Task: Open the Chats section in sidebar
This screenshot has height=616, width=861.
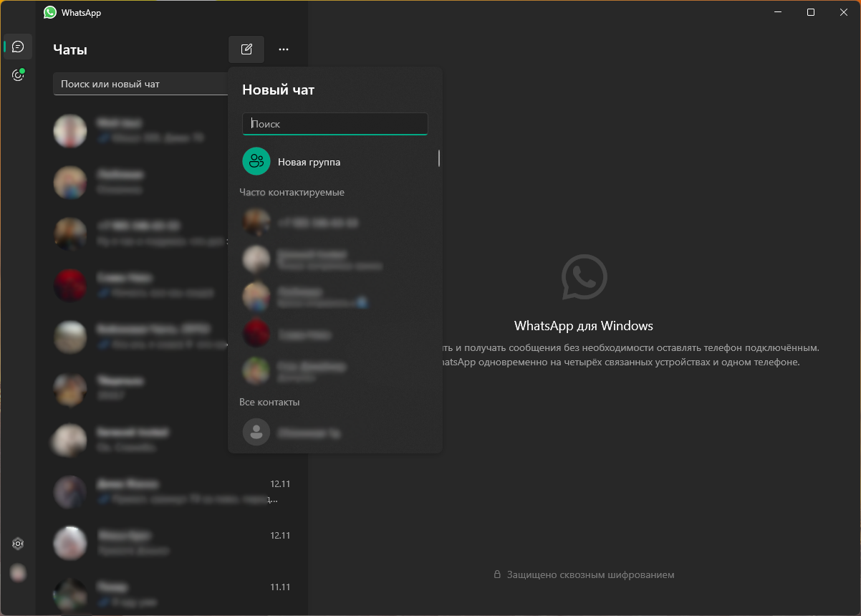Action: 18,47
